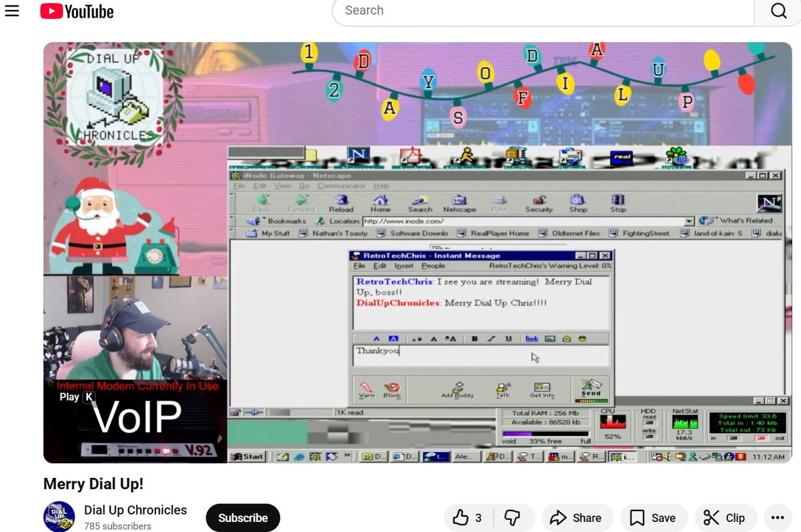Save the video to a playlist
Viewport: 801px width, 532px height.
click(653, 518)
